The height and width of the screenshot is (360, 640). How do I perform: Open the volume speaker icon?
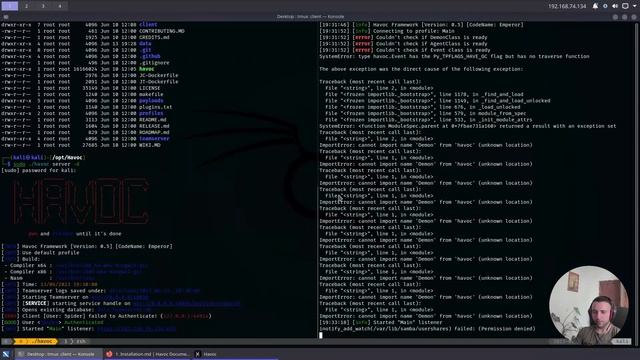coord(615,6)
